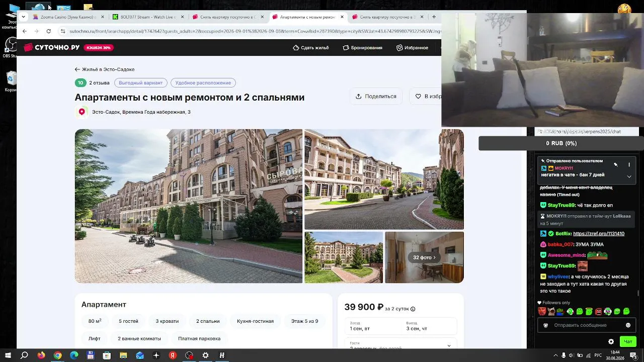644x362 pixels.
Task: Reload the current page
Action: tap(48, 31)
